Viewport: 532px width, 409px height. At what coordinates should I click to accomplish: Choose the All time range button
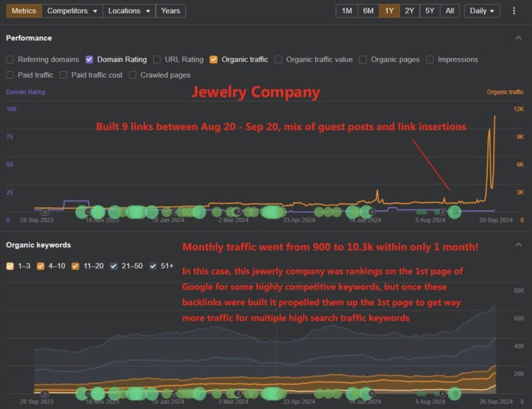tap(449, 11)
